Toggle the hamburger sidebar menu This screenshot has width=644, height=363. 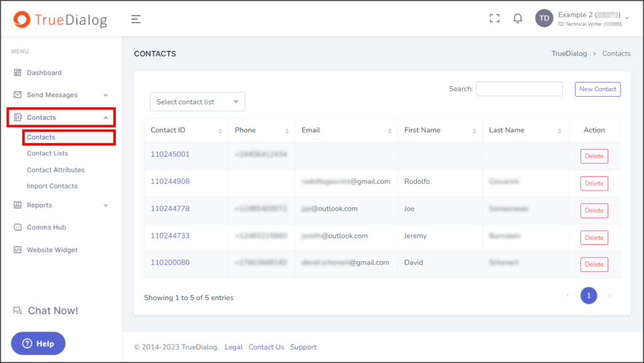click(x=136, y=19)
